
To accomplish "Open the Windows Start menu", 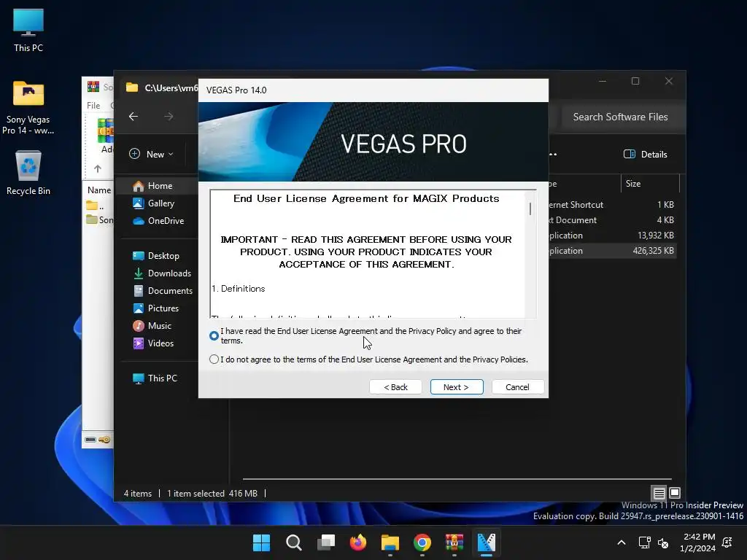I will [261, 542].
